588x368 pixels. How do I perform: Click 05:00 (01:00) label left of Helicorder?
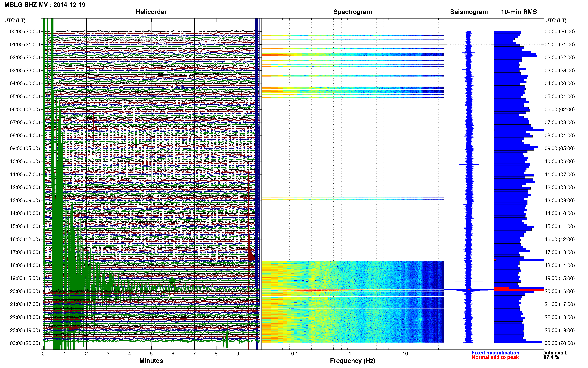point(25,96)
